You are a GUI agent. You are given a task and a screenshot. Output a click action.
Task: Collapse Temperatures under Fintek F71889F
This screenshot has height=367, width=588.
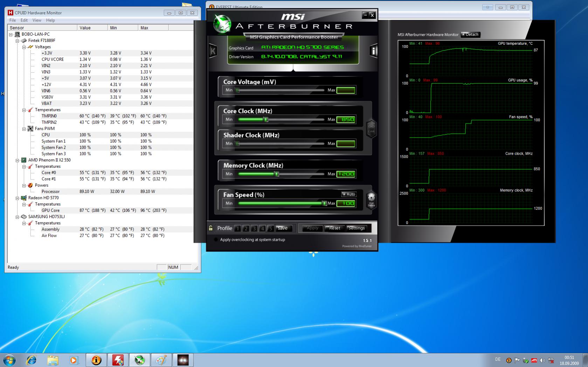coord(24,110)
